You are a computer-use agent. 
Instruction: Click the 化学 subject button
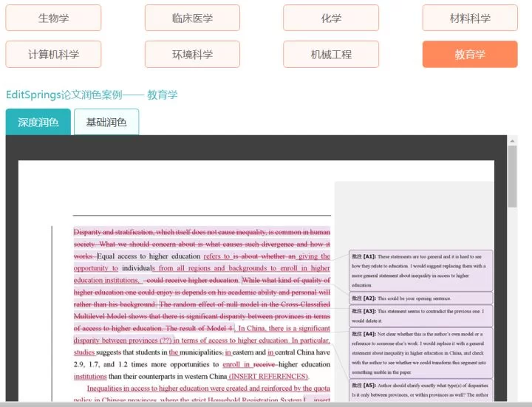coord(331,18)
